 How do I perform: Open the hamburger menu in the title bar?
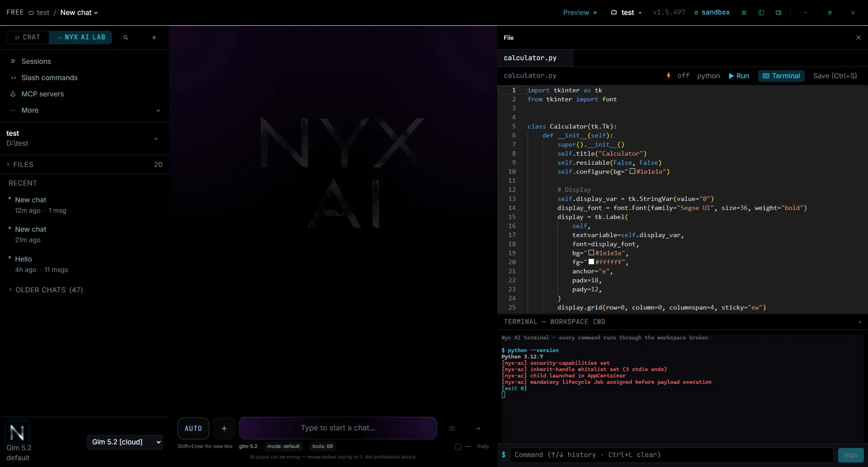click(744, 13)
